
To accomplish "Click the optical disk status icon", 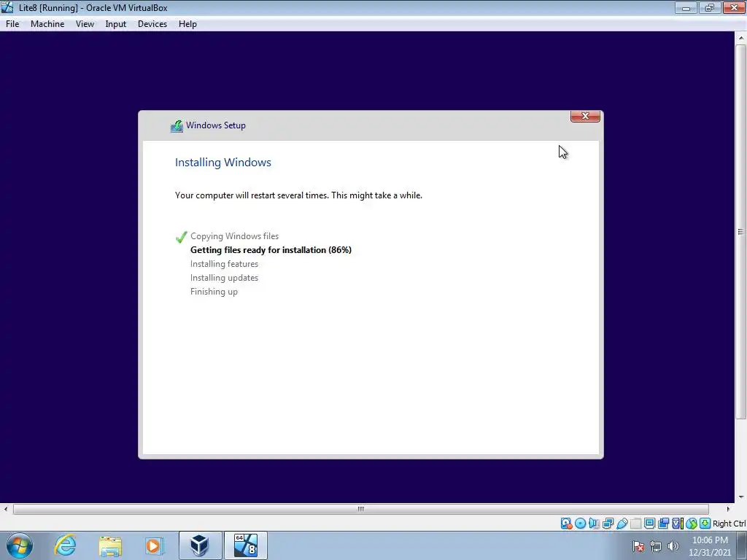I will point(580,524).
